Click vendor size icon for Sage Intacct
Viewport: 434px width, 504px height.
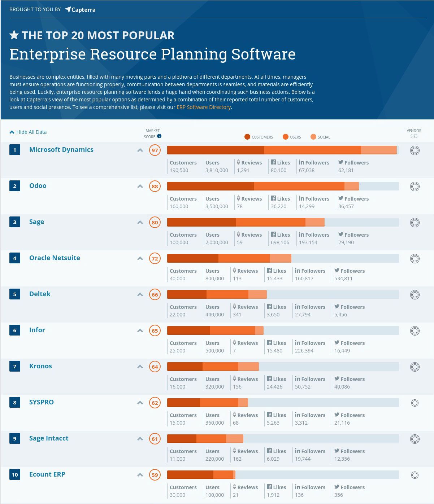point(415,439)
